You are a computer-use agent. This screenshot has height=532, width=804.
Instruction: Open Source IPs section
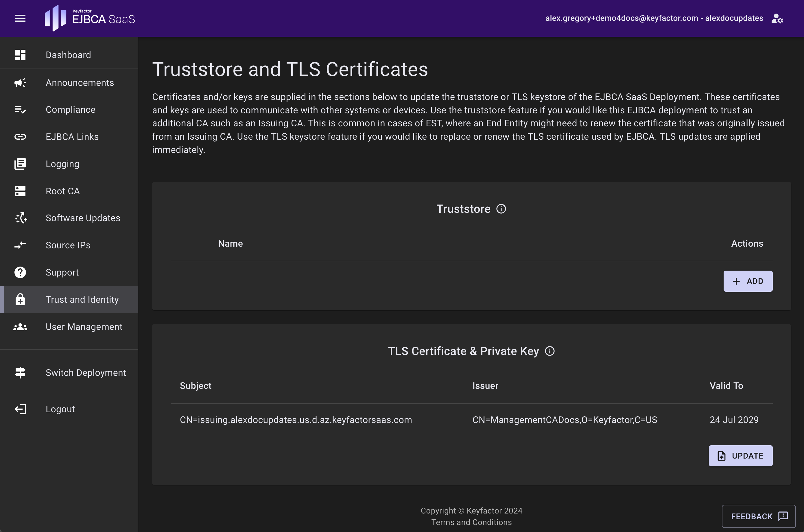pos(68,245)
